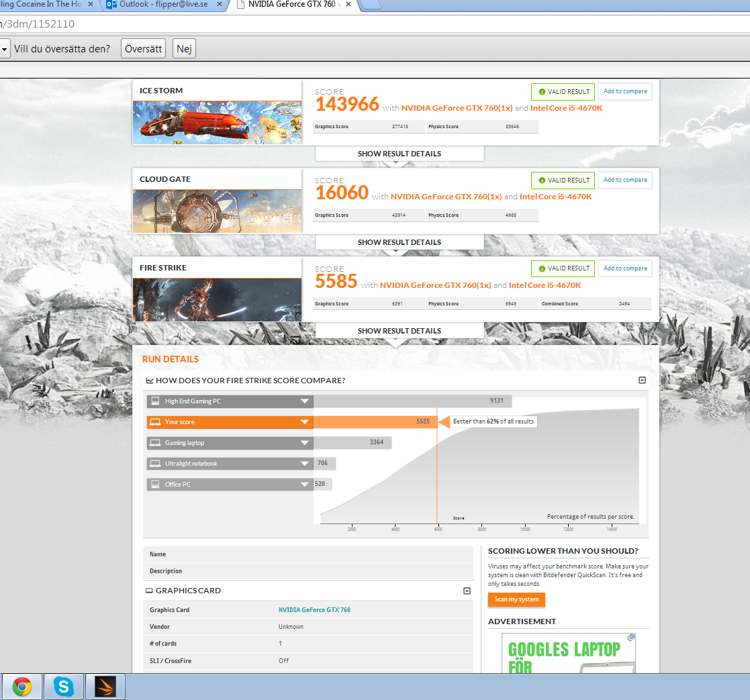The width and height of the screenshot is (750, 700).
Task: Close the Outlook tab
Action: [219, 4]
